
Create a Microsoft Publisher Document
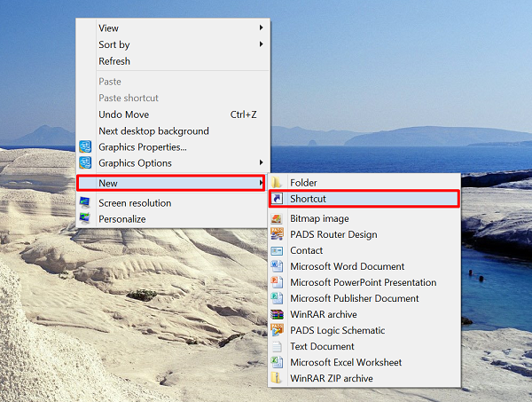364,298
